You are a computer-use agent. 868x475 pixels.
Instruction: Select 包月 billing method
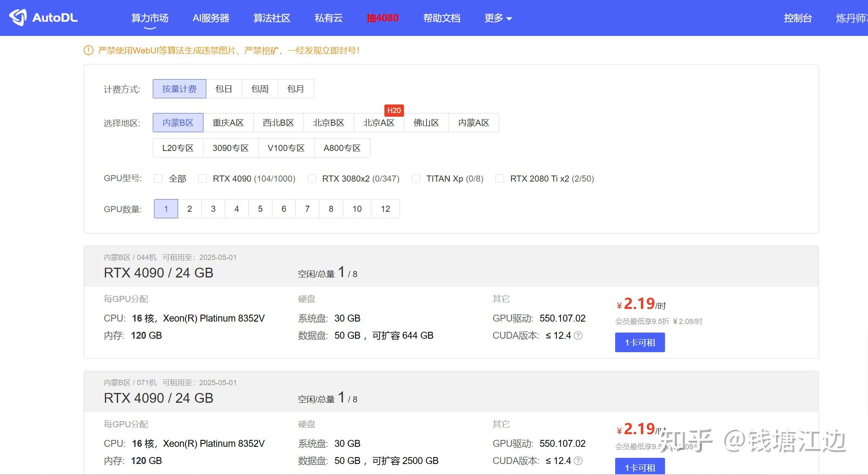point(295,89)
